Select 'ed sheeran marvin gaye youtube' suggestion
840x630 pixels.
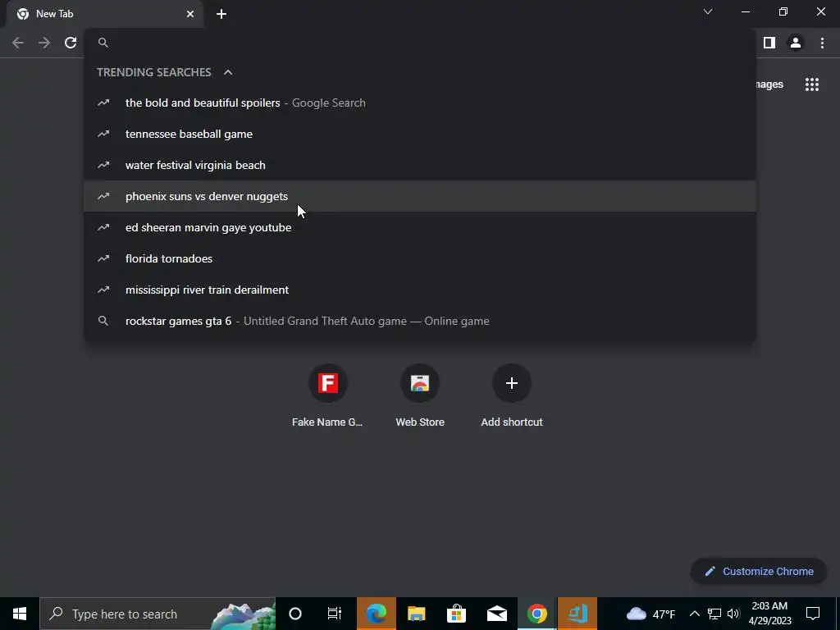pyautogui.click(x=420, y=227)
